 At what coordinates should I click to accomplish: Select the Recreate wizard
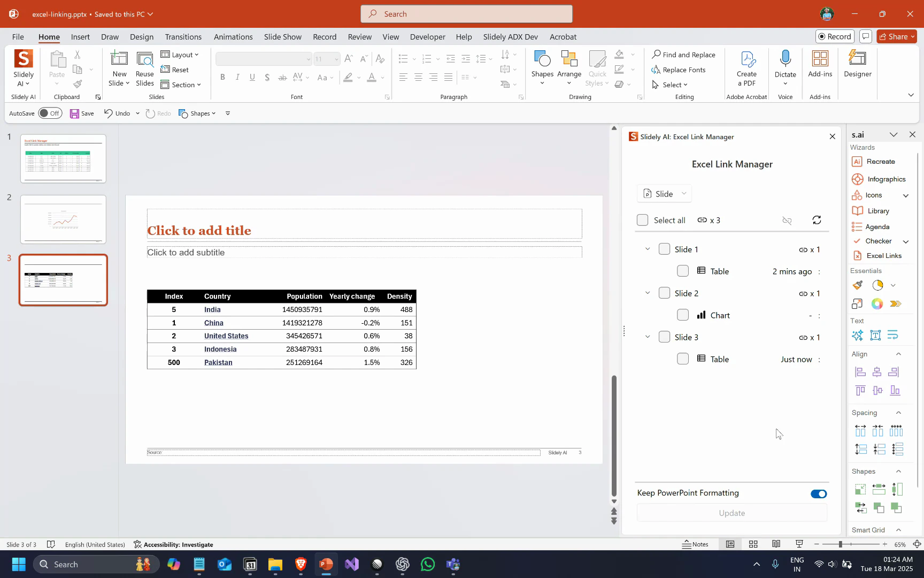[880, 161]
